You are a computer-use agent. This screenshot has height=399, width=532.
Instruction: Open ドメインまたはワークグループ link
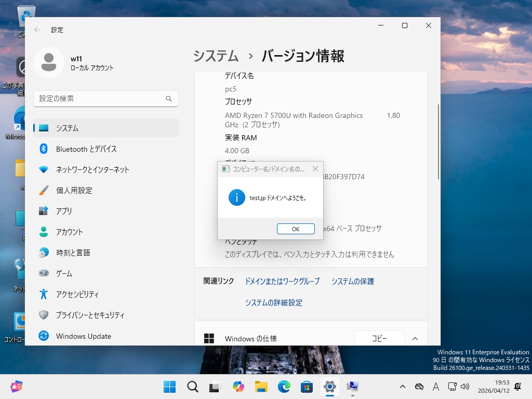pos(282,281)
